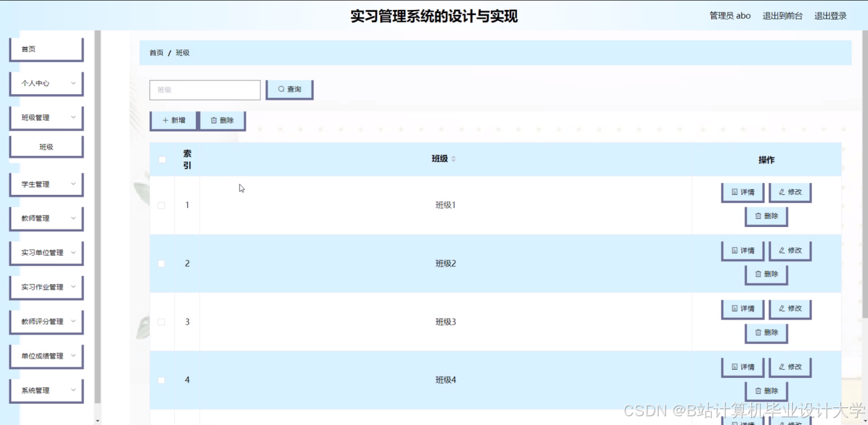Click the 删除 trash icon for 班级2
868x425 pixels.
click(758, 274)
